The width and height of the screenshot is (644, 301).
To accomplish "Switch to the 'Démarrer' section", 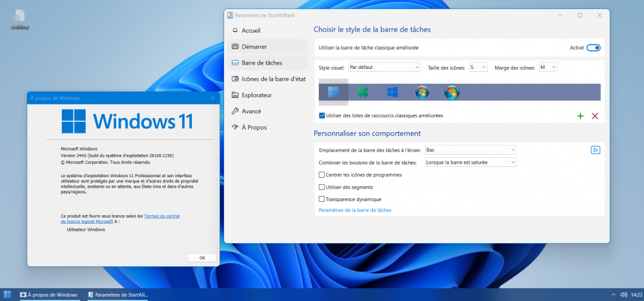I will tap(254, 46).
